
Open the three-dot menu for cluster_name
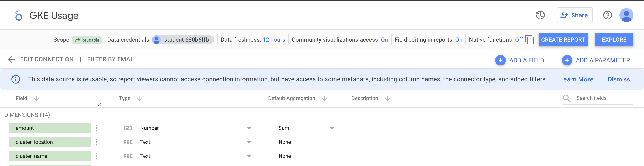coord(96,156)
